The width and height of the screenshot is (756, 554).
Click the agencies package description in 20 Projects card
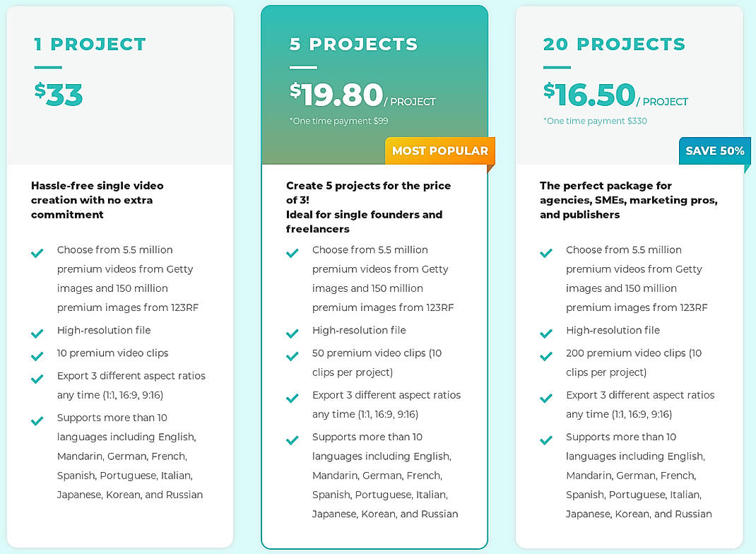tap(628, 200)
